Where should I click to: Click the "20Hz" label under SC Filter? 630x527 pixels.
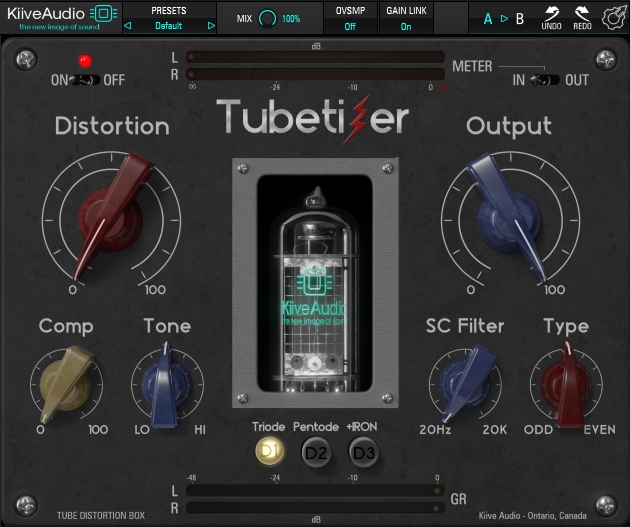coord(435,430)
